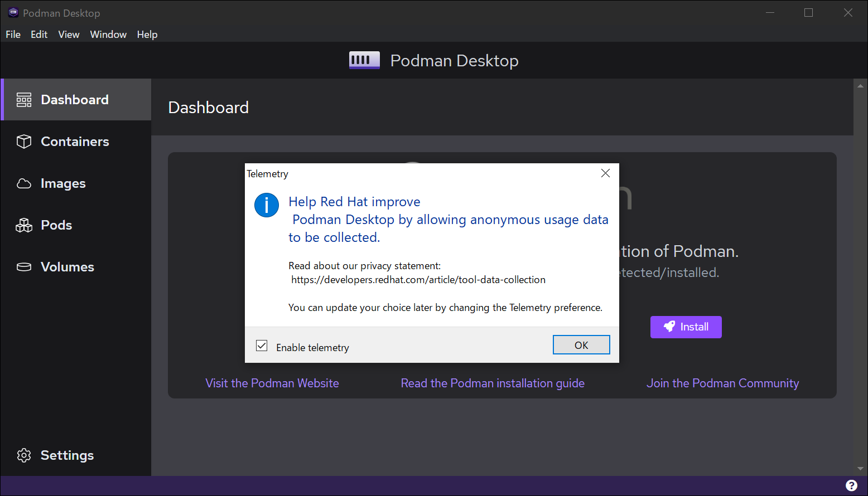
Task: Uncheck the Enable telemetry checkbox
Action: coord(262,346)
